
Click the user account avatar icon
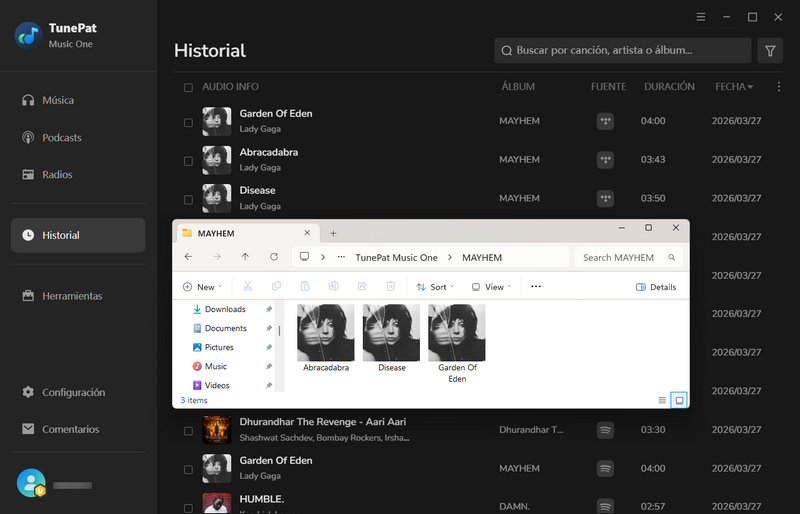point(31,482)
